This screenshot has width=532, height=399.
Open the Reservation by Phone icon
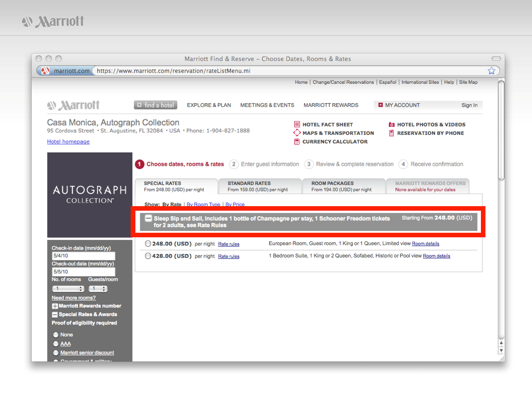(x=392, y=133)
